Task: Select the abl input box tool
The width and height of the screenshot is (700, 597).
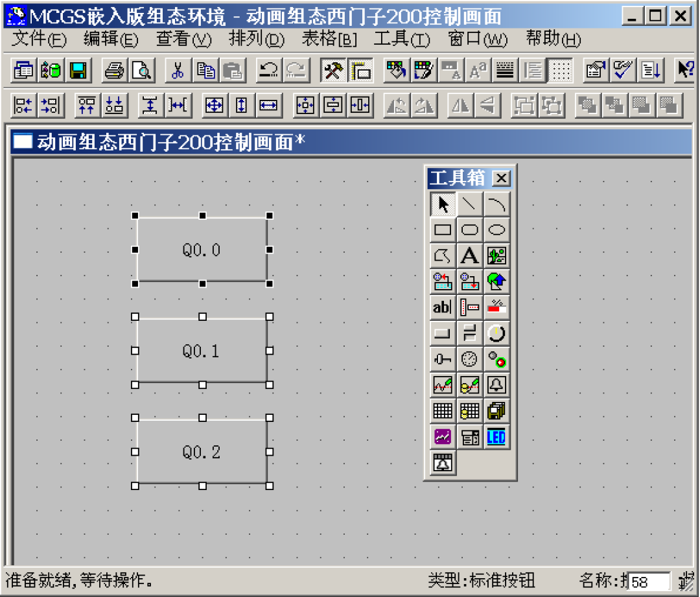Action: tap(443, 307)
